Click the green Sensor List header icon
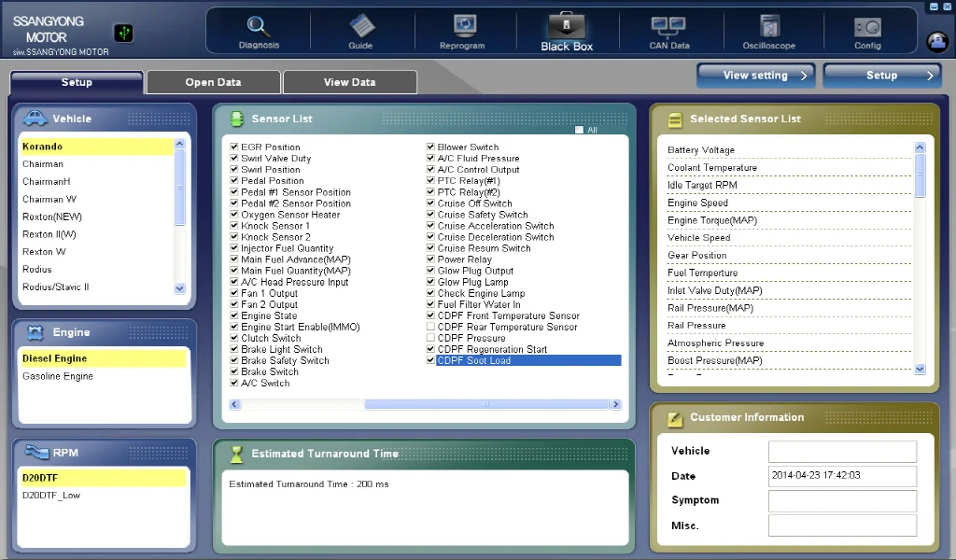The width and height of the screenshot is (956, 560). 236,119
